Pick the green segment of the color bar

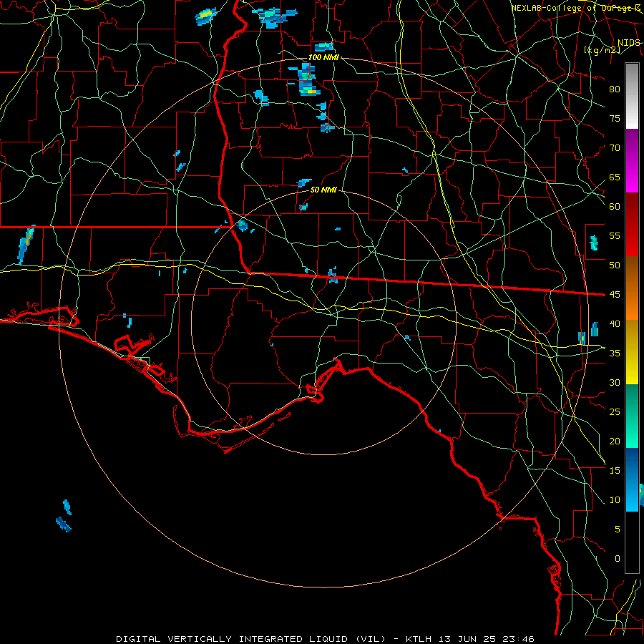pyautogui.click(x=632, y=416)
